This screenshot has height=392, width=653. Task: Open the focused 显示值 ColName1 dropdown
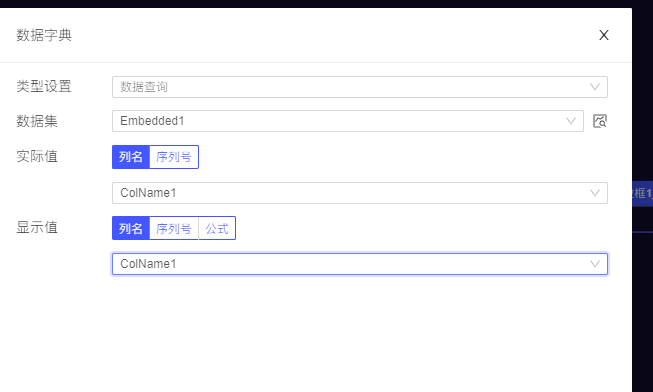tap(360, 264)
